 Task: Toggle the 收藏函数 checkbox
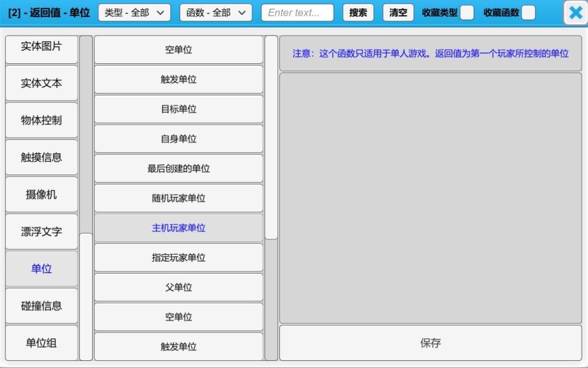point(528,13)
